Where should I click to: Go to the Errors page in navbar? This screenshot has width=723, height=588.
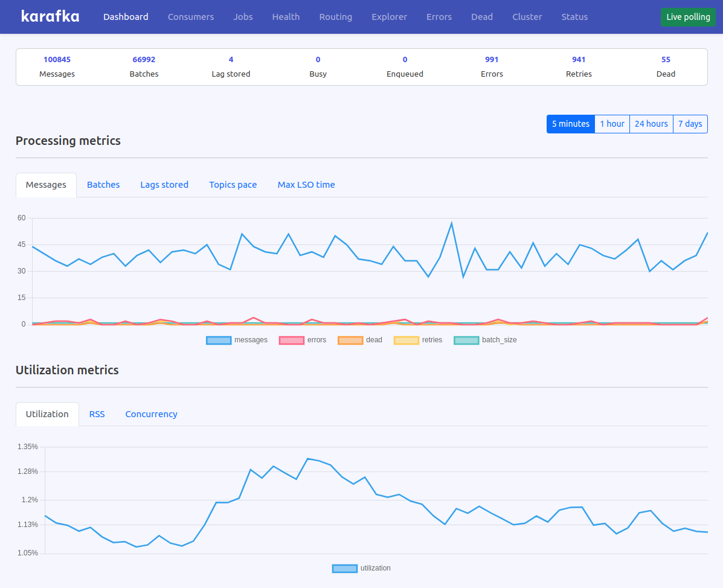pyautogui.click(x=439, y=16)
